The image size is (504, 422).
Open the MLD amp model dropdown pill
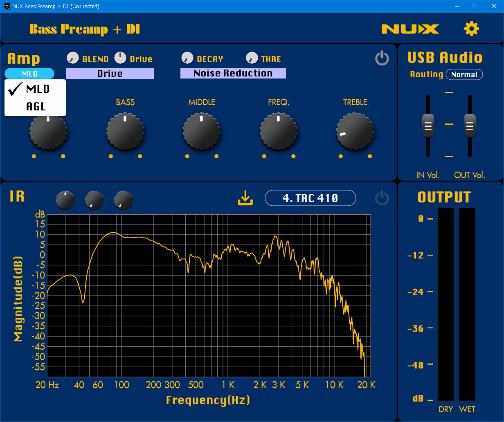point(29,74)
